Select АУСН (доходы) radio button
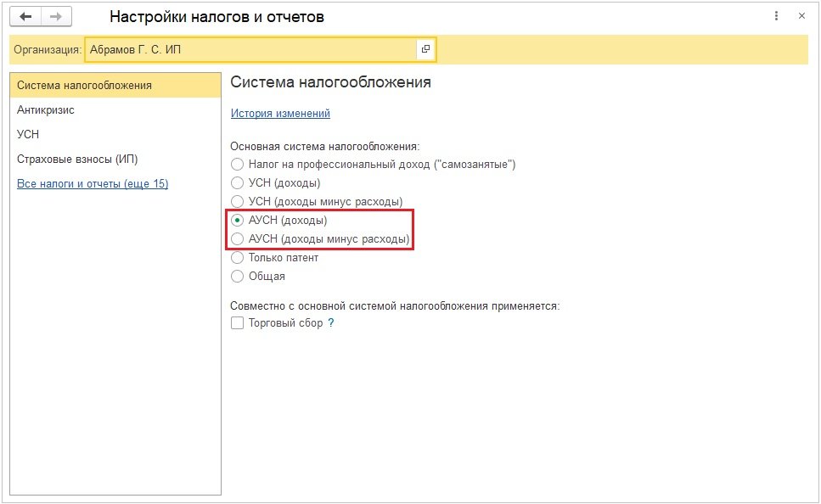 click(238, 221)
